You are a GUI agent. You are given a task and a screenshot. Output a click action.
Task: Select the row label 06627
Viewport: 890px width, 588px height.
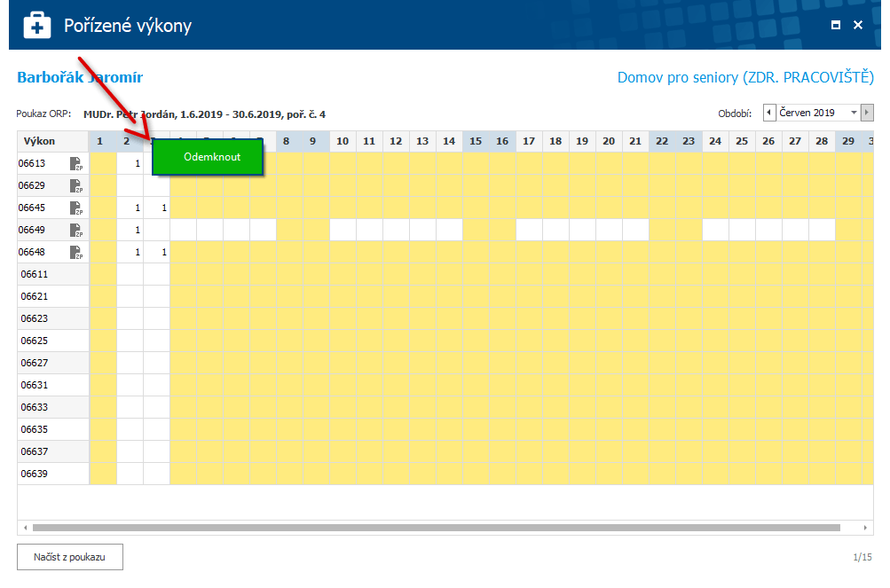(35, 363)
